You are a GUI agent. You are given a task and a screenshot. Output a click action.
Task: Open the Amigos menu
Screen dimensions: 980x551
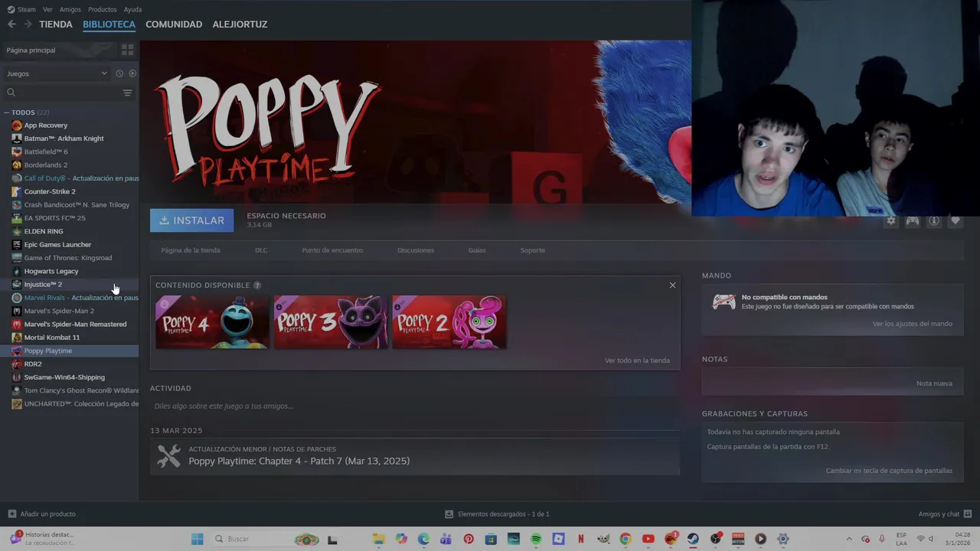(x=70, y=9)
